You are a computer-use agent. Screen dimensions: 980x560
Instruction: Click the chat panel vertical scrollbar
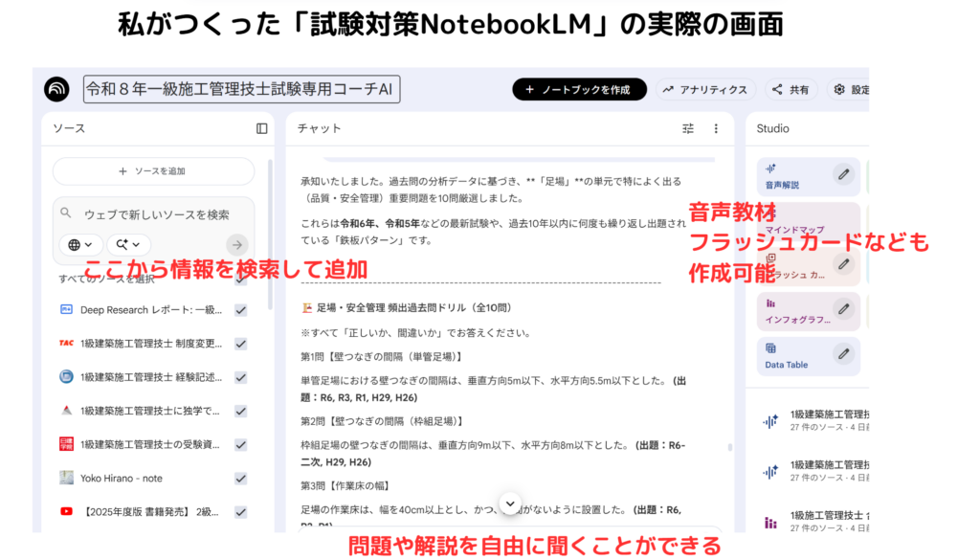(x=729, y=447)
